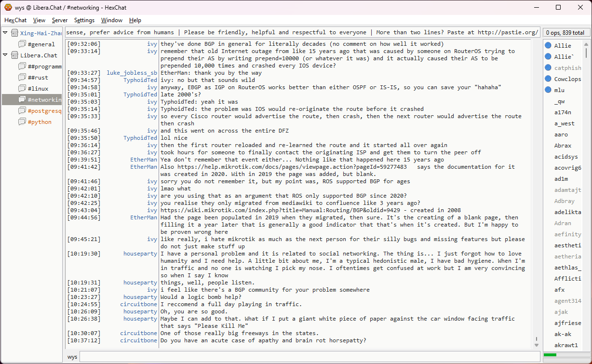Viewport: 592px width, 364px height.
Task: Select user akrawt1 in user list
Action: coord(566,345)
